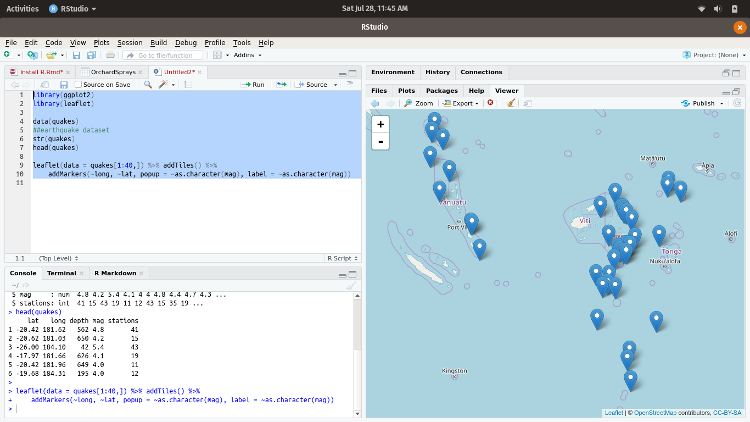Zoom in on the map with plus button
Image resolution: width=750 pixels, height=422 pixels.
[x=381, y=124]
